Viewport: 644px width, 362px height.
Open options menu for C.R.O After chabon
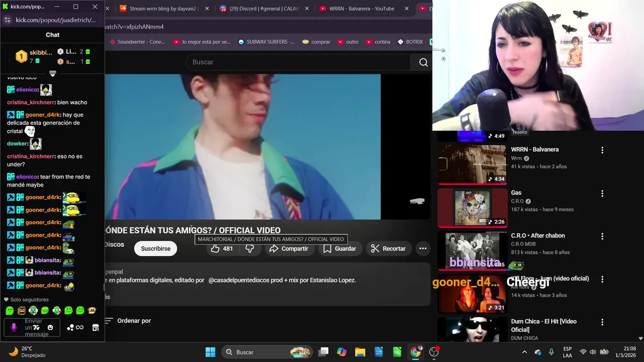click(602, 236)
